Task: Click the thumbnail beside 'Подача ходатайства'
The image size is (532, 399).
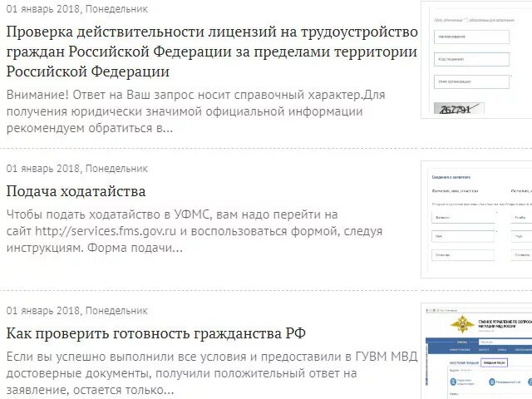Action: (476, 219)
